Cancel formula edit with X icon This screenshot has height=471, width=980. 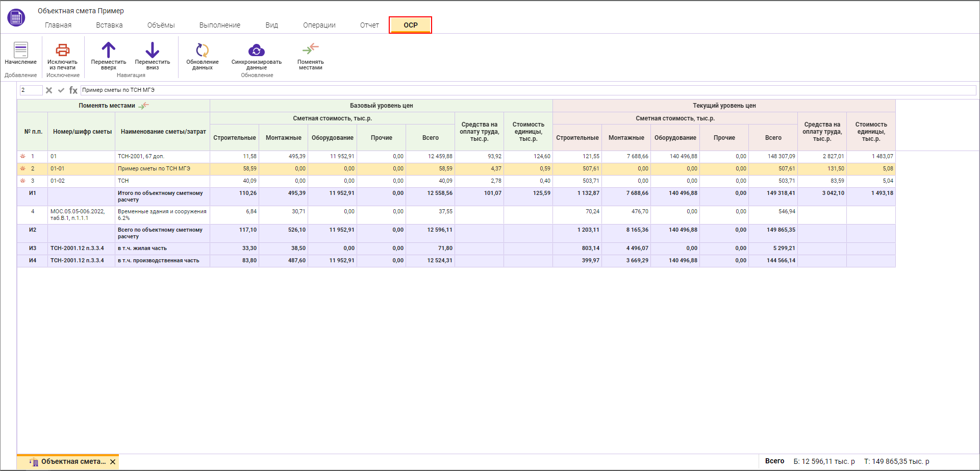coord(49,90)
